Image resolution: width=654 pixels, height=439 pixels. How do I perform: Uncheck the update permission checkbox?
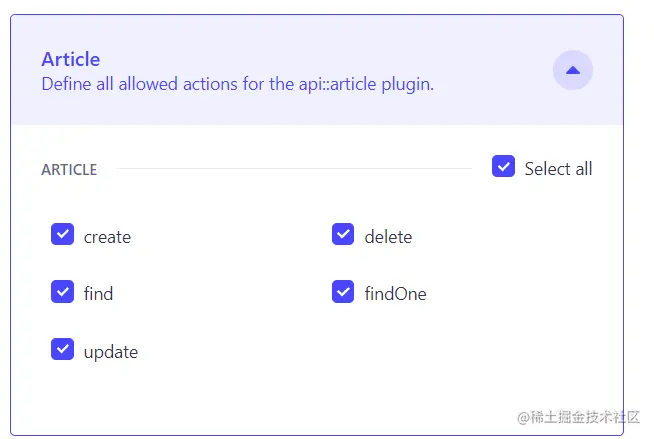[63, 350]
